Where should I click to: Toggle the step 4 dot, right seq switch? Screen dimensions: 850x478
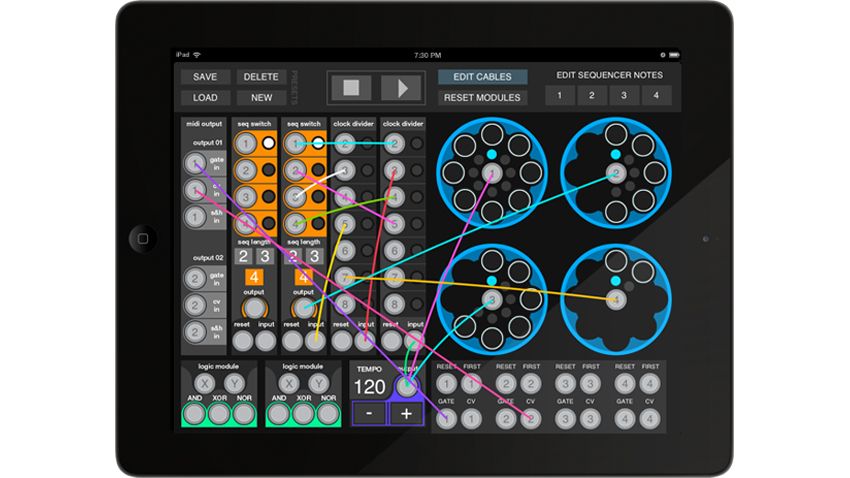click(x=318, y=223)
